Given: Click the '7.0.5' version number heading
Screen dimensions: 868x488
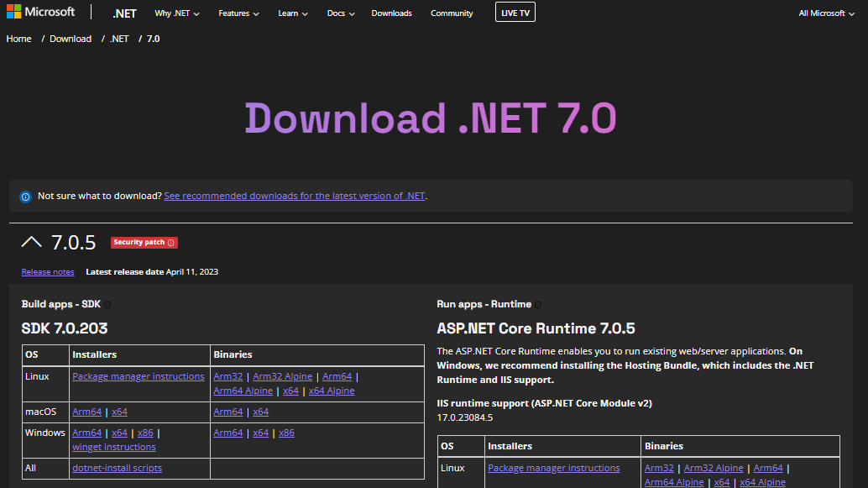Looking at the screenshot, I should click(x=74, y=243).
